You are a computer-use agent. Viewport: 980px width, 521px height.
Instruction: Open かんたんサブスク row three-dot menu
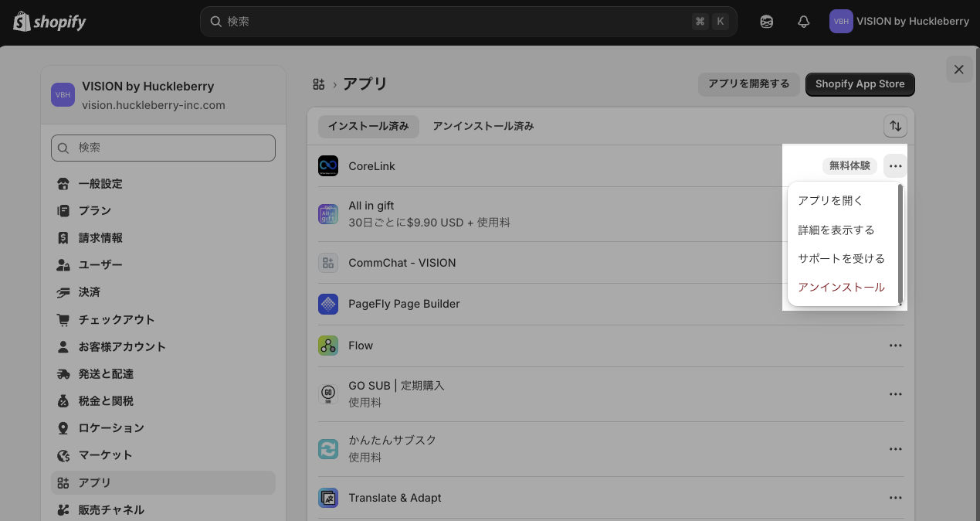click(x=895, y=449)
